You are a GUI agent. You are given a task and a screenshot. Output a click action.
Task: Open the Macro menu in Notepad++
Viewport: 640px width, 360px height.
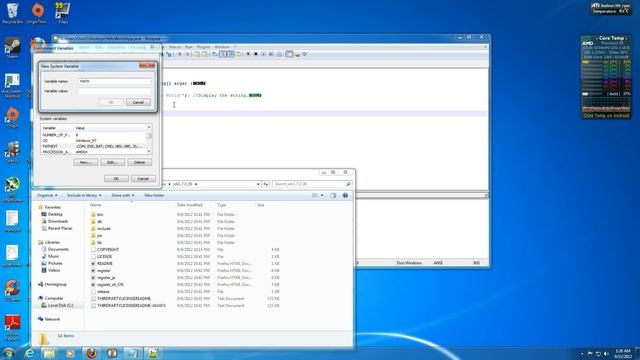(x=175, y=47)
